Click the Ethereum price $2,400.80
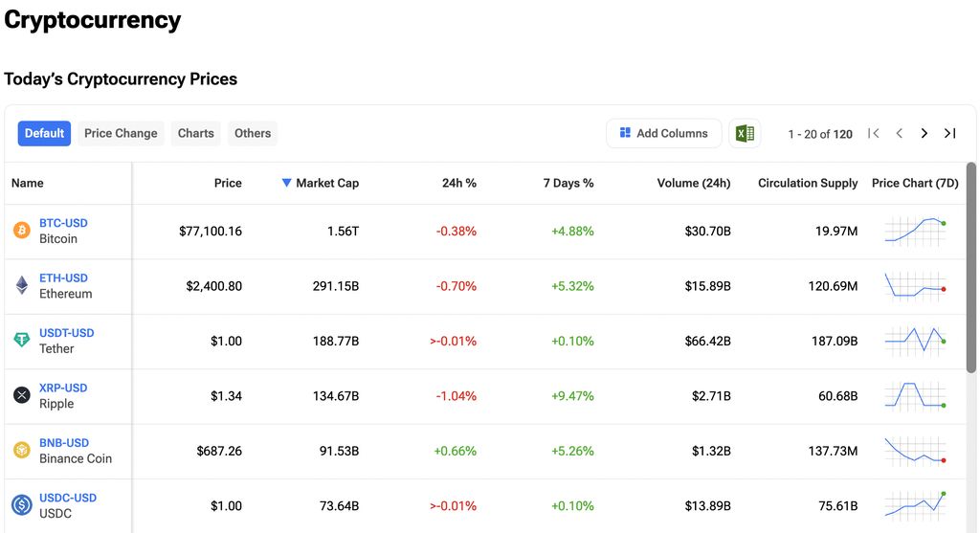The image size is (980, 533). click(213, 286)
